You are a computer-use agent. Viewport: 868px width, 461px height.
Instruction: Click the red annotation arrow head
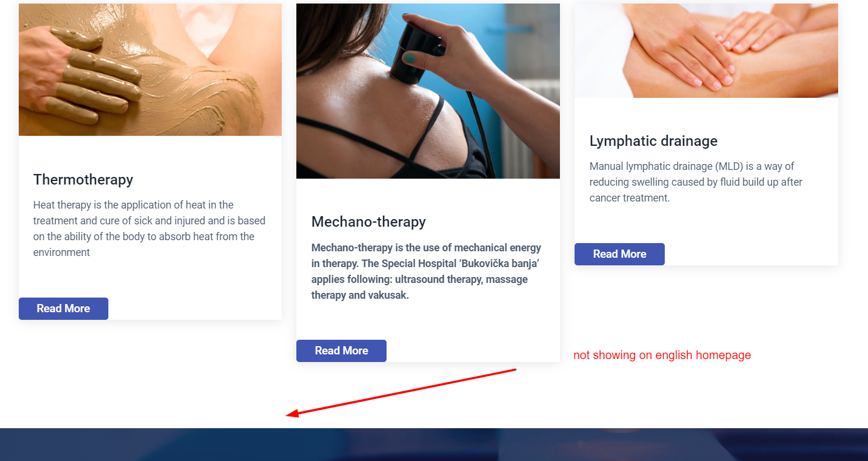[292, 414]
